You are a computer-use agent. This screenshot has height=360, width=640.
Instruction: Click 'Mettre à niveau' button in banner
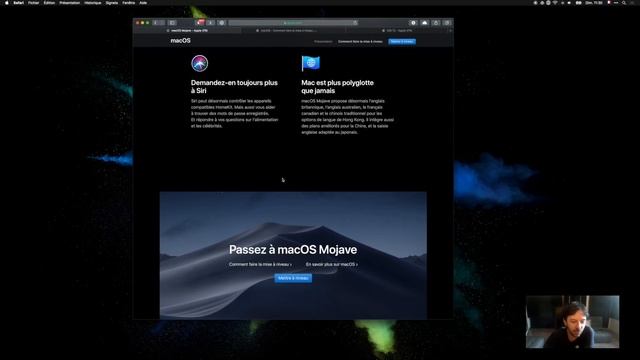click(x=293, y=278)
